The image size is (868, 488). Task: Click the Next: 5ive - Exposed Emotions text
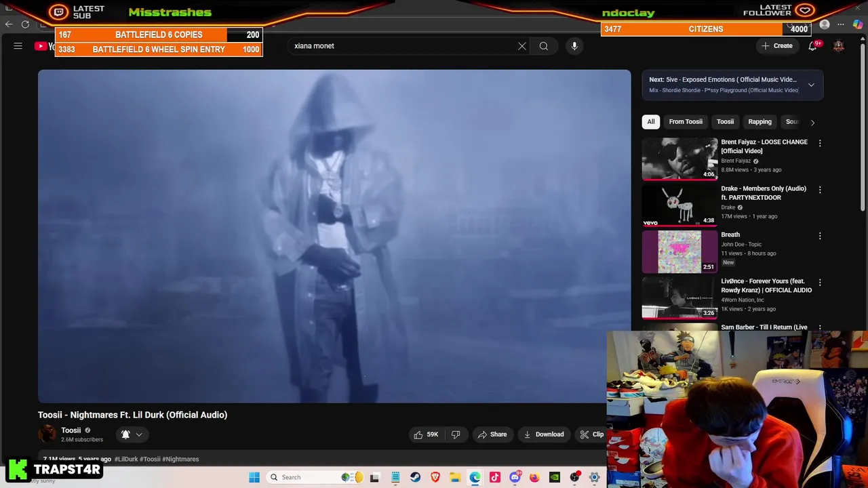pos(723,79)
